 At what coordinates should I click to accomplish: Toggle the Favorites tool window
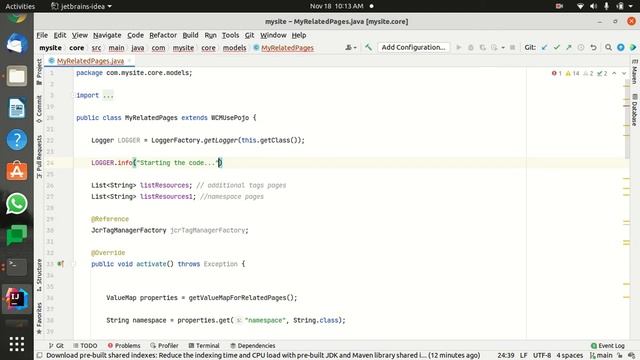(x=39, y=318)
